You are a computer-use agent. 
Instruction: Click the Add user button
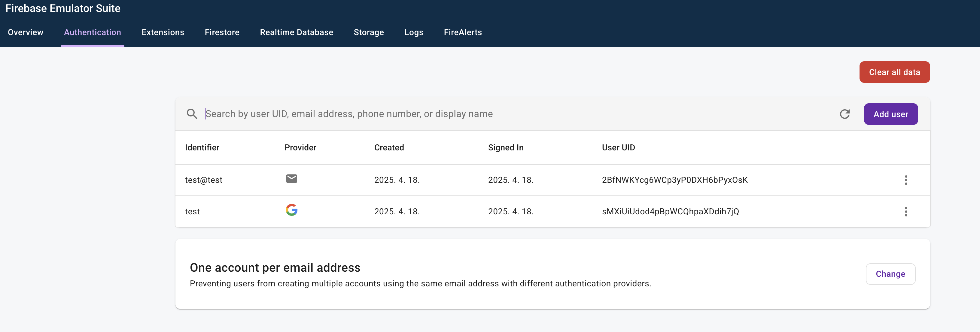click(x=890, y=114)
